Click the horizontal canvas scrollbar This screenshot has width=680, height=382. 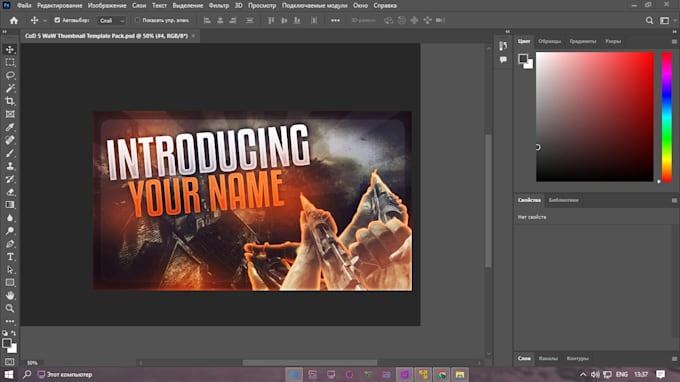[x=310, y=362]
